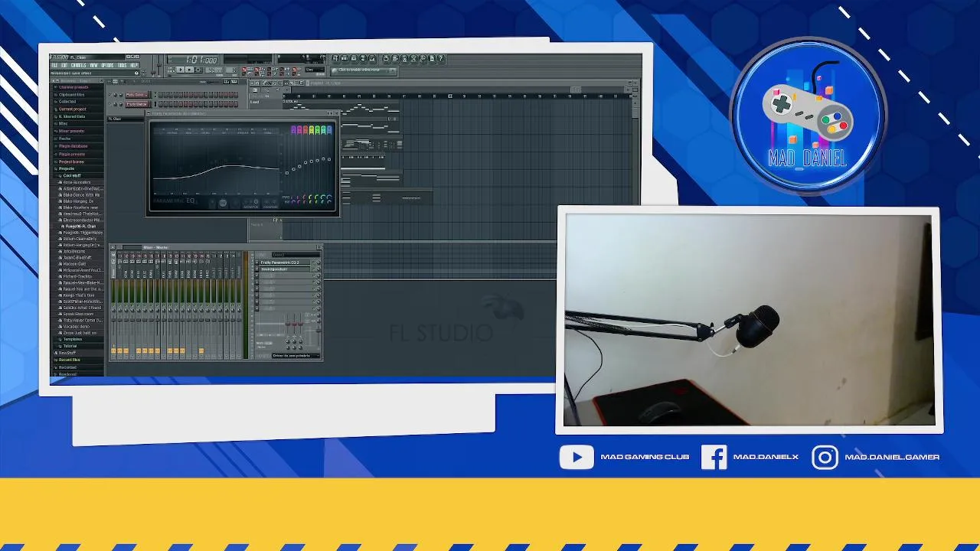
Task: Expand the Packs folder in browser
Action: 64,139
